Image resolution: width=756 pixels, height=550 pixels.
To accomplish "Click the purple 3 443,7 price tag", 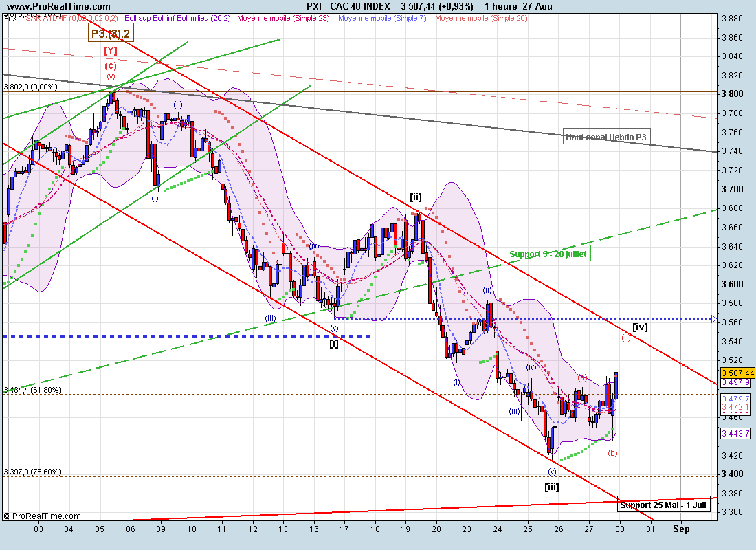I will click(736, 432).
